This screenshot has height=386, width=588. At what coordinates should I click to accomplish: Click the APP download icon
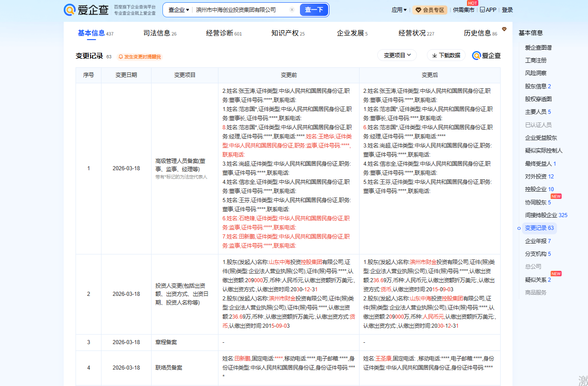[482, 10]
